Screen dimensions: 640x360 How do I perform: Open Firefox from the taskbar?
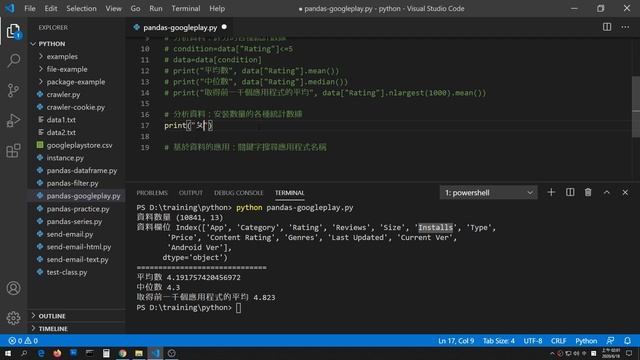coord(57,353)
